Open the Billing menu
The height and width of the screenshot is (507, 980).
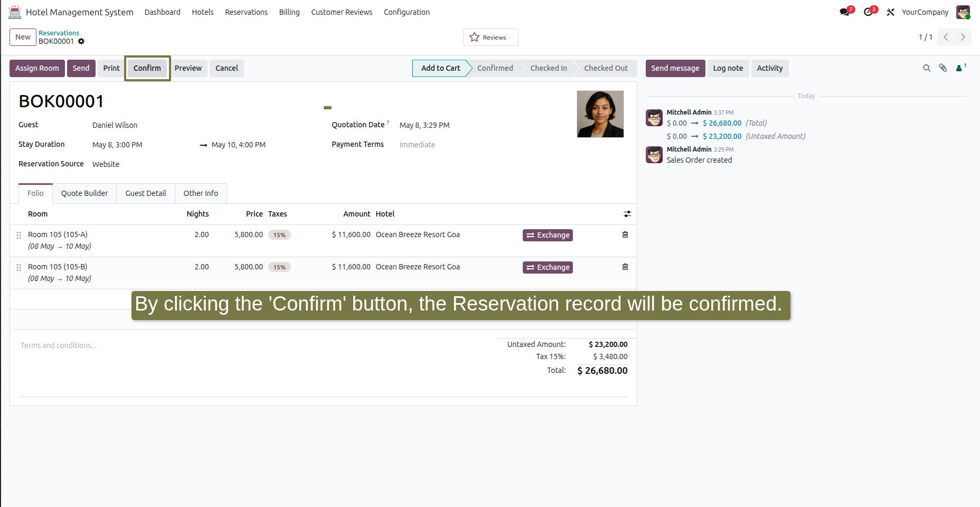tap(289, 12)
